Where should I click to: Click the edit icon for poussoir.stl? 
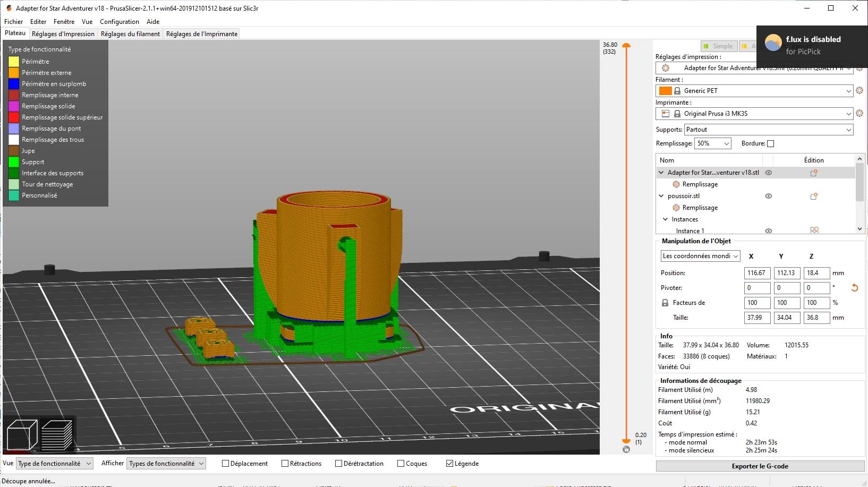pyautogui.click(x=813, y=196)
